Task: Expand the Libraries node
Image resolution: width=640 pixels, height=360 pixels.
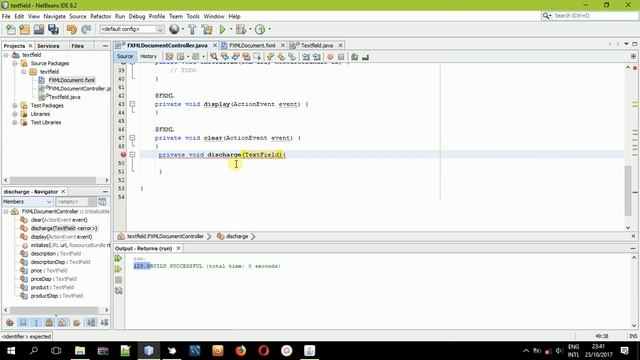Action: (15, 114)
